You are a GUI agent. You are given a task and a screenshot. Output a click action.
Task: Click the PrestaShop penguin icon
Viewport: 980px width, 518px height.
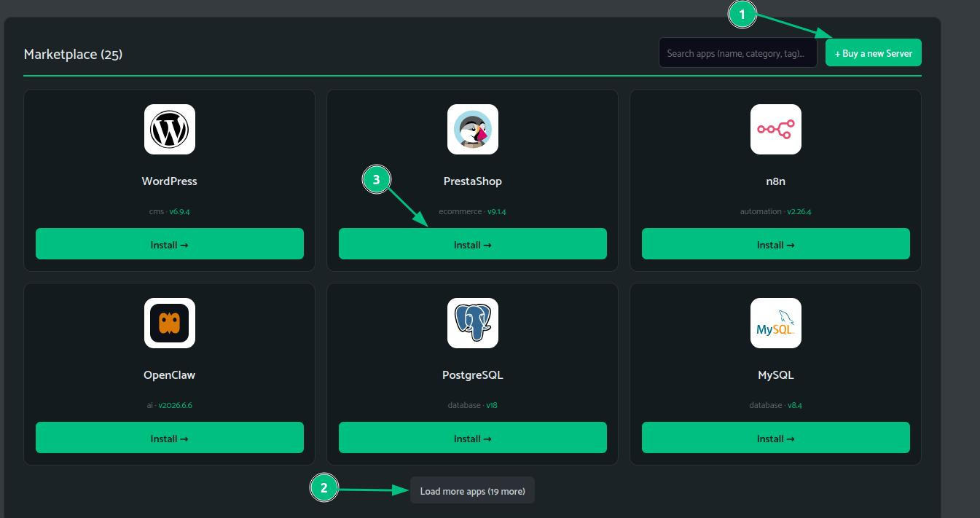tap(473, 129)
